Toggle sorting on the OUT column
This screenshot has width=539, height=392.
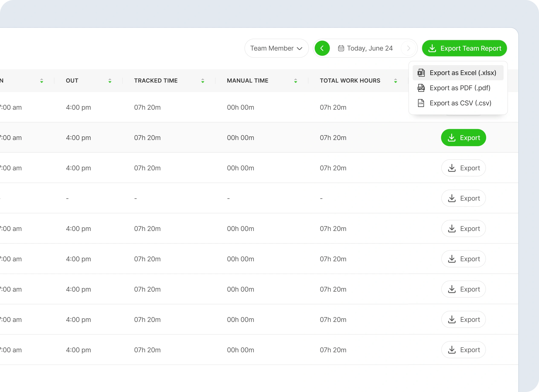click(110, 81)
